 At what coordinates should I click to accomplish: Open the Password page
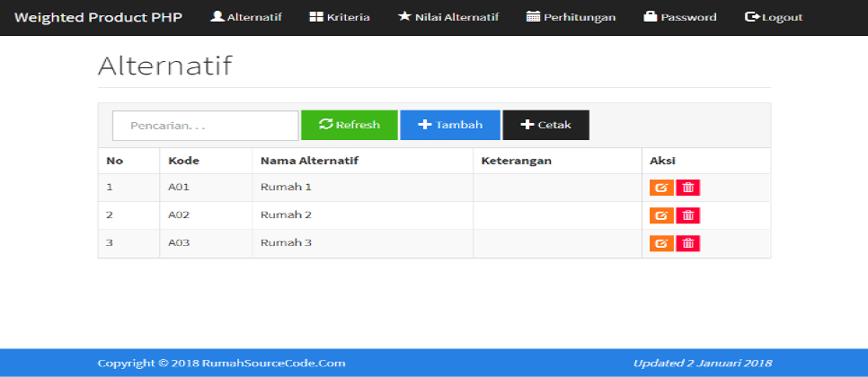pyautogui.click(x=680, y=17)
